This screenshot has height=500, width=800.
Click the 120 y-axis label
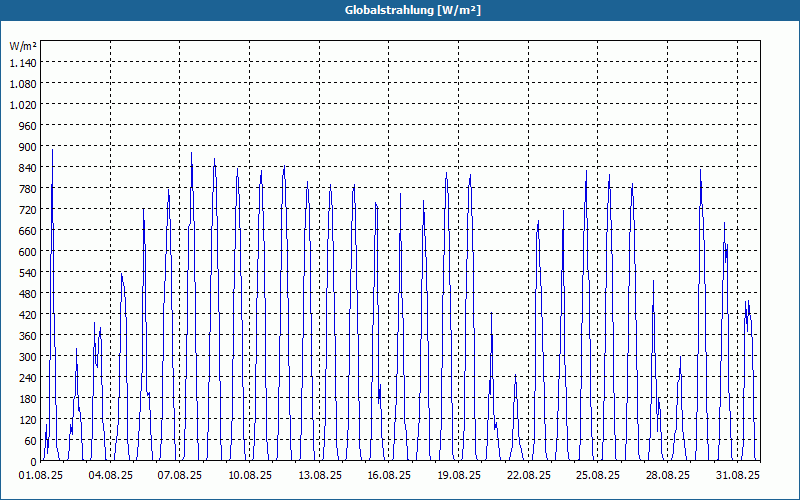click(28, 420)
